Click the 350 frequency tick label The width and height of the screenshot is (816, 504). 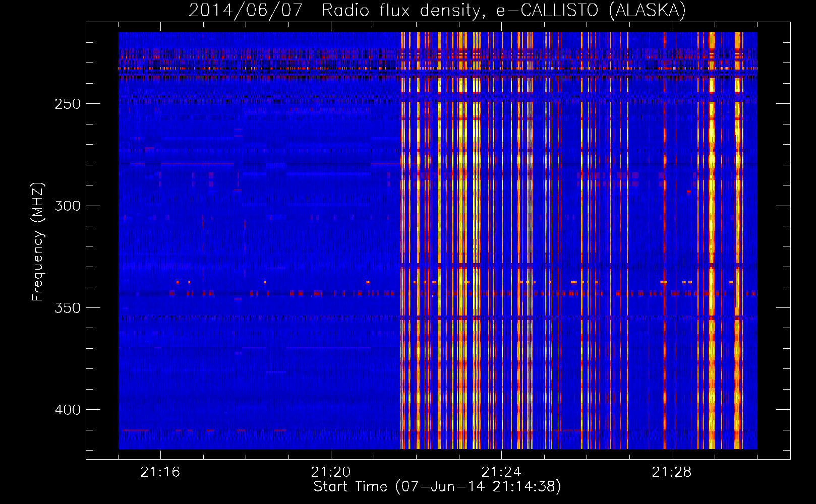coord(68,308)
